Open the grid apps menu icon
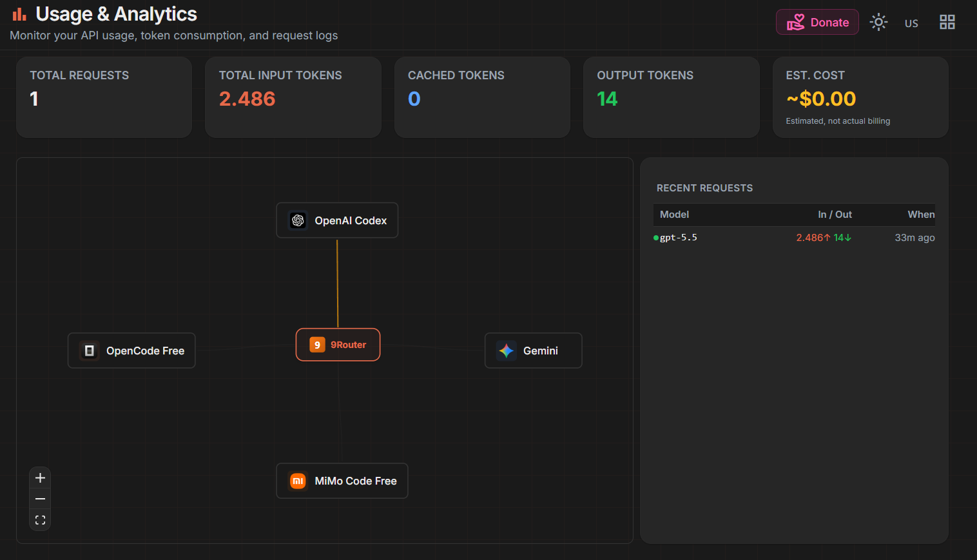The height and width of the screenshot is (560, 977). pyautogui.click(x=947, y=22)
